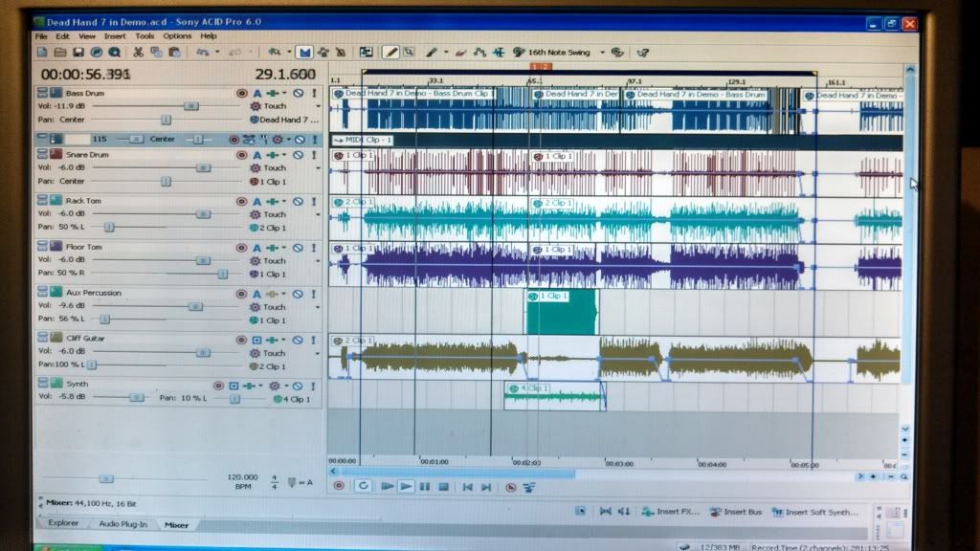This screenshot has width=980, height=551.
Task: Click the Undo arrow icon
Action: (203, 53)
